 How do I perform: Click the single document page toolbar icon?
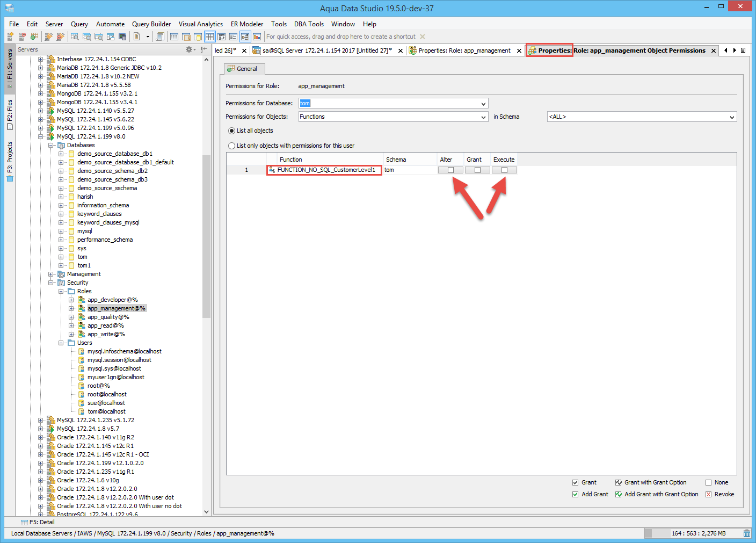pyautogui.click(x=137, y=37)
